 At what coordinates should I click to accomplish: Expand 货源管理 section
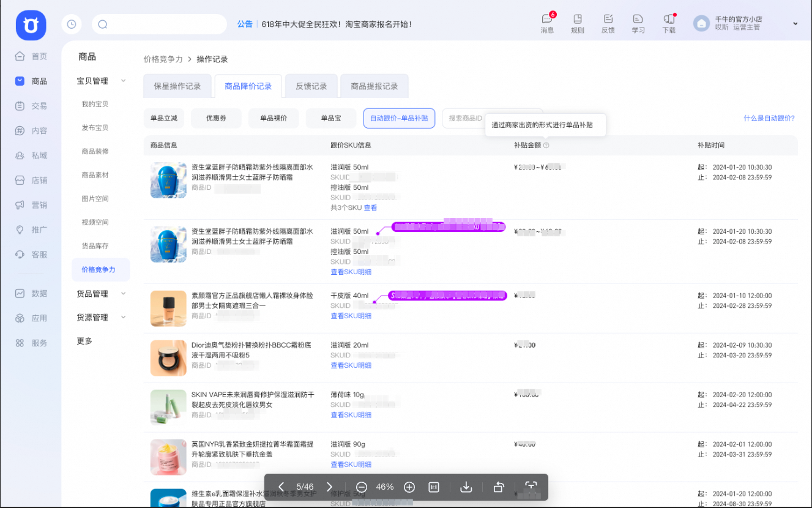124,318
